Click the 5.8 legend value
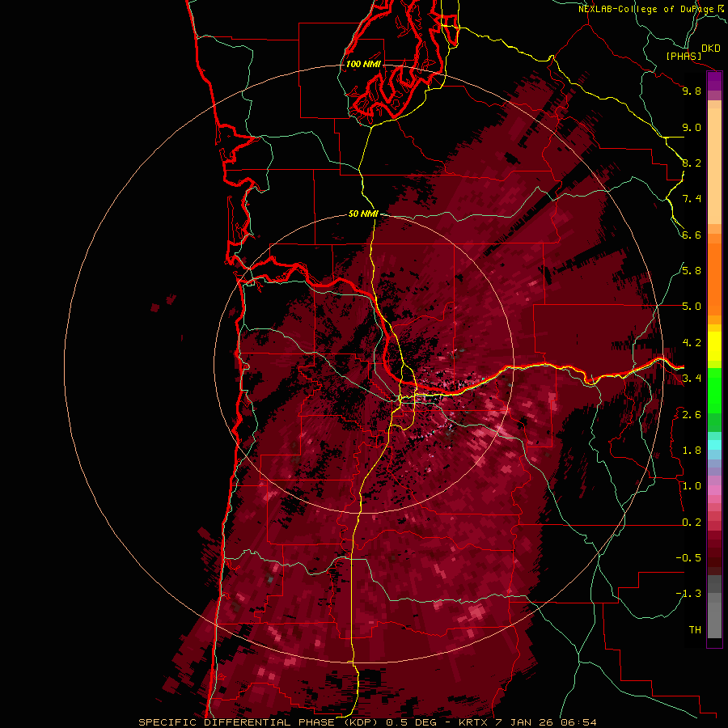The image size is (728, 728). (692, 270)
